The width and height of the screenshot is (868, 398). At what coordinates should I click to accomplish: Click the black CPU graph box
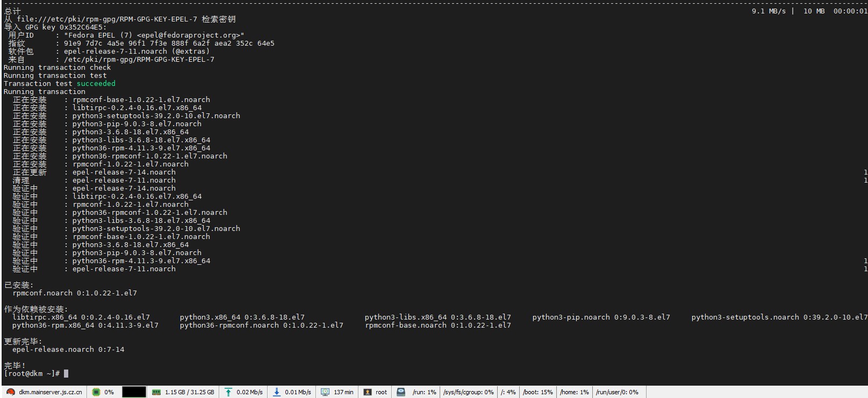point(134,392)
